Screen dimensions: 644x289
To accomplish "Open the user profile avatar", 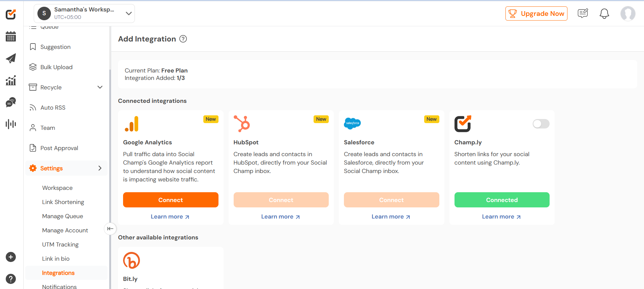I will pyautogui.click(x=628, y=13).
